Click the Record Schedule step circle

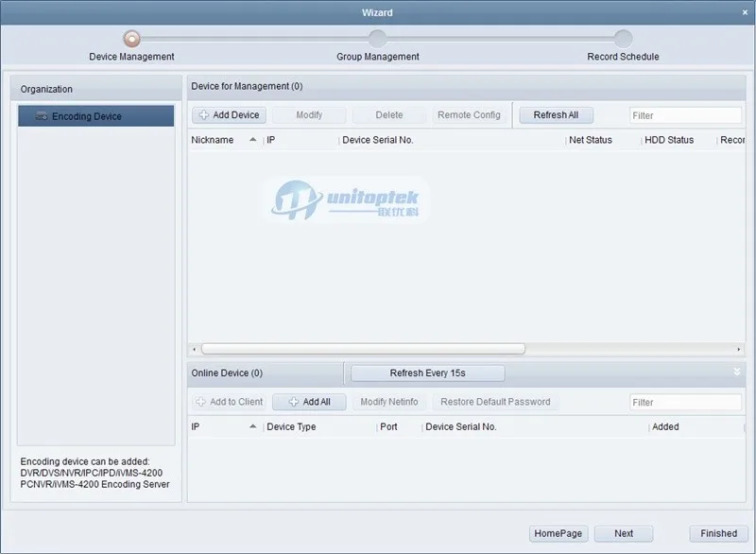pyautogui.click(x=623, y=39)
